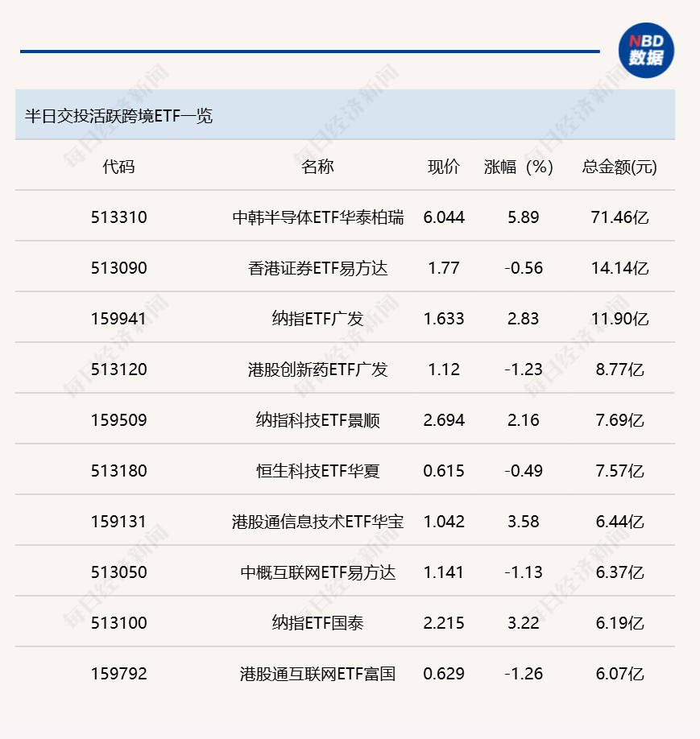Click price 1.12

pos(444,369)
